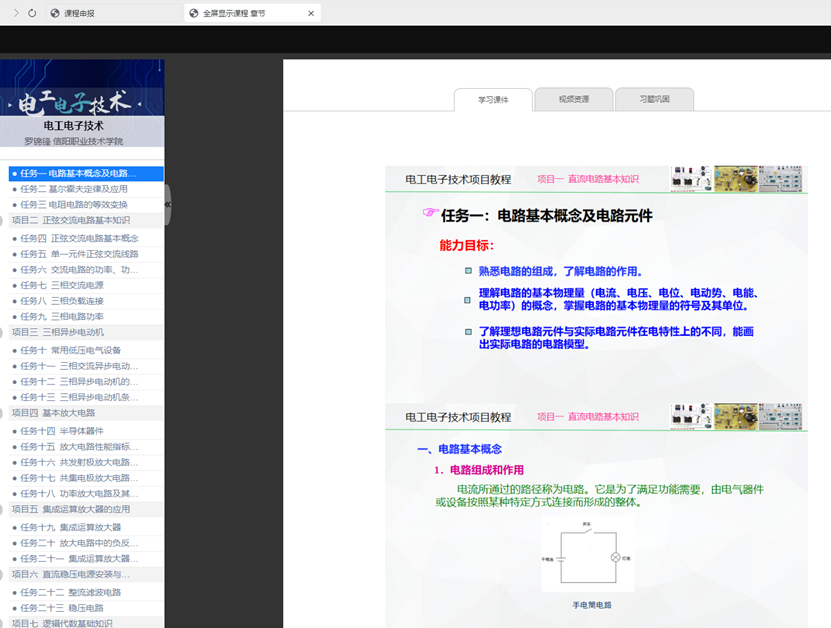This screenshot has height=628, width=831.
Task: Close the 全屏显示课程 章节 browser tab
Action: (x=311, y=14)
